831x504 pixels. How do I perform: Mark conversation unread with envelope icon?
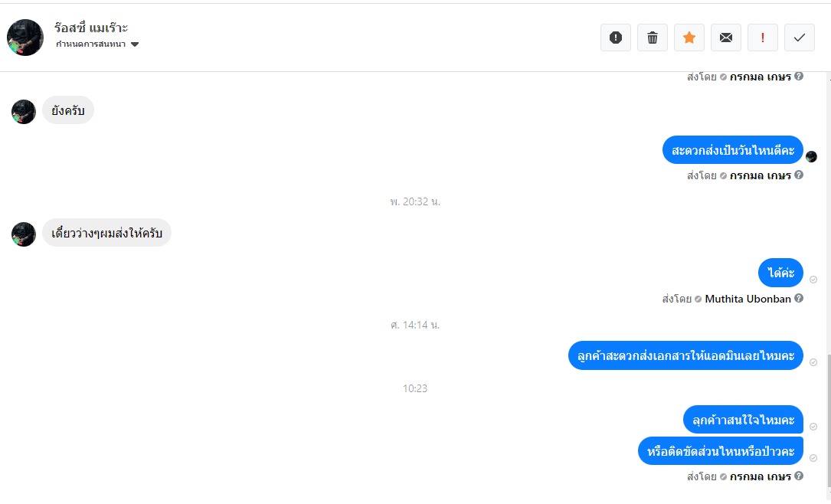(725, 38)
